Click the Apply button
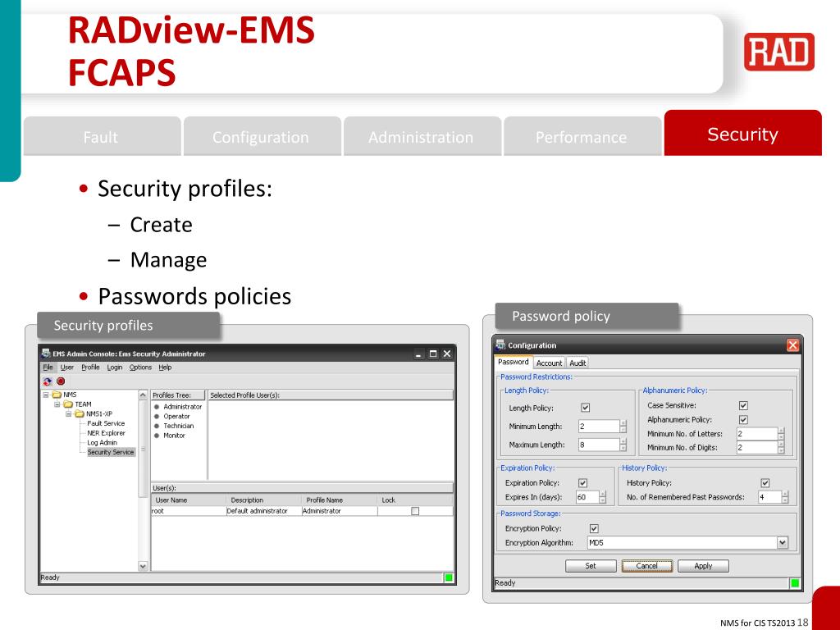 [703, 566]
